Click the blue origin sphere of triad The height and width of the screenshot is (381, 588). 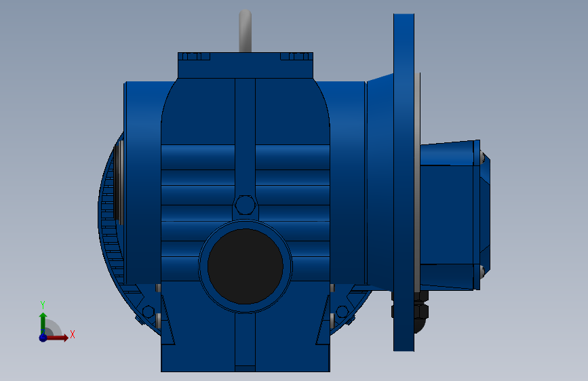(x=43, y=338)
